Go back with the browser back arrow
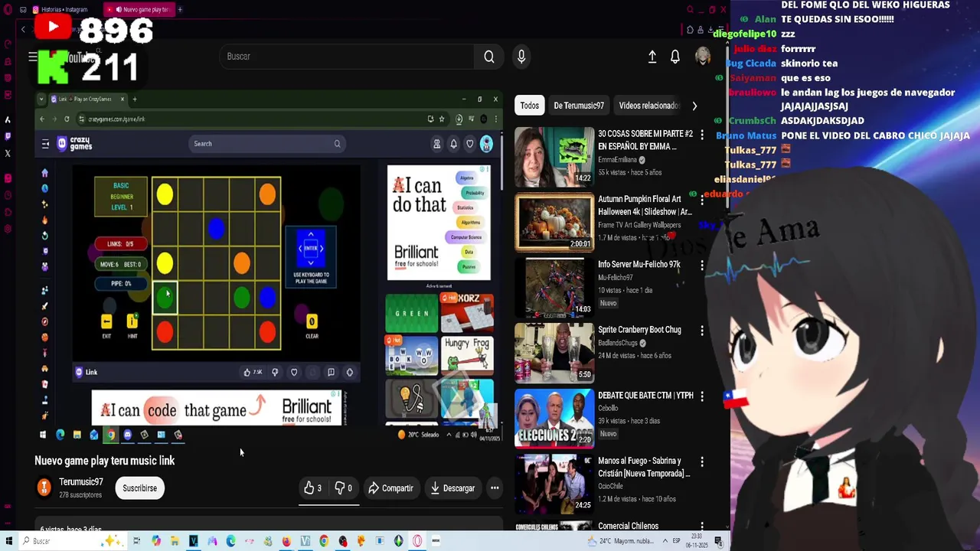Image resolution: width=980 pixels, height=551 pixels. (x=23, y=30)
